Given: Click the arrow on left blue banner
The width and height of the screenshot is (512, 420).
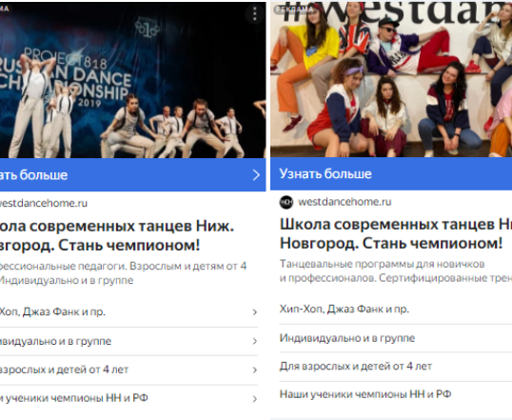Looking at the screenshot, I should (256, 175).
